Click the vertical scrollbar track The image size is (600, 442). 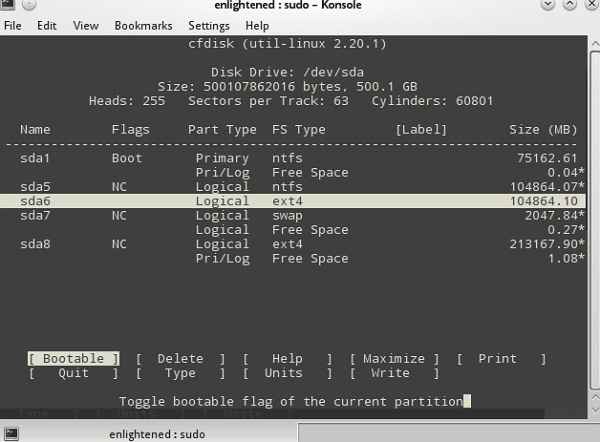(595, 220)
